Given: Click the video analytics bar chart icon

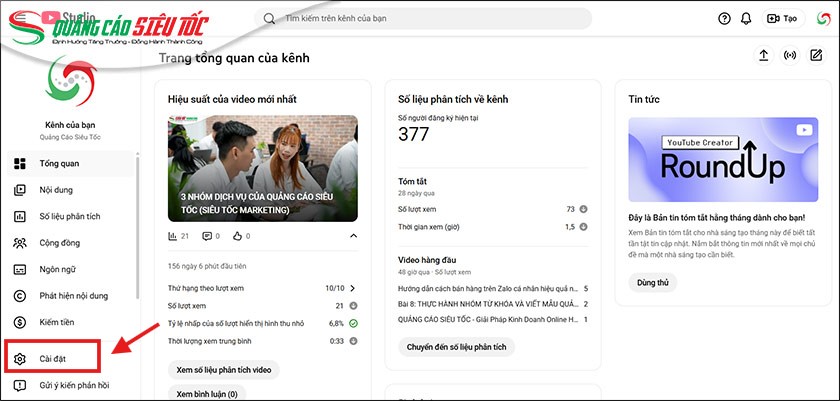Looking at the screenshot, I should pos(173,236).
